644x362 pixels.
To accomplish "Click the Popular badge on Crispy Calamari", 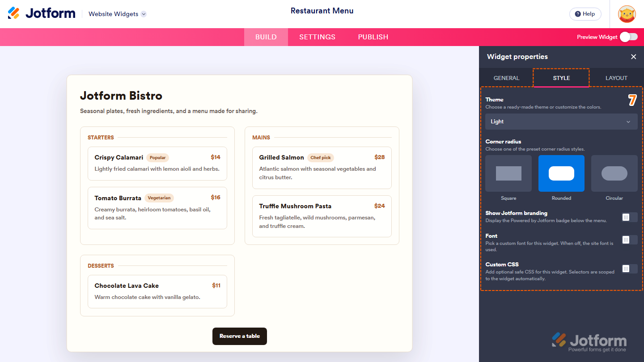I will [x=157, y=158].
